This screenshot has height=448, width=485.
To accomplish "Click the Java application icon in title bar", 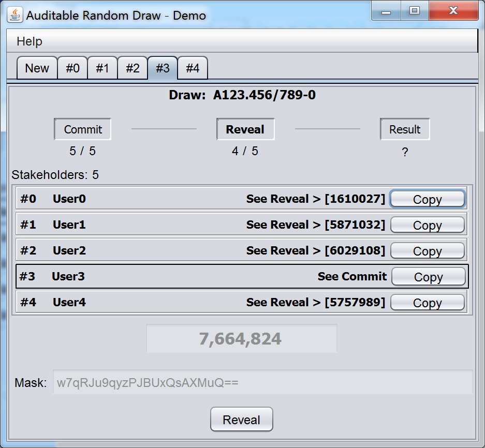I will click(x=15, y=15).
